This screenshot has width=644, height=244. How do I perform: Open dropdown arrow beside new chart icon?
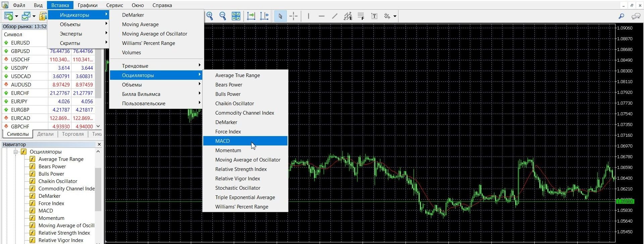coord(16,16)
